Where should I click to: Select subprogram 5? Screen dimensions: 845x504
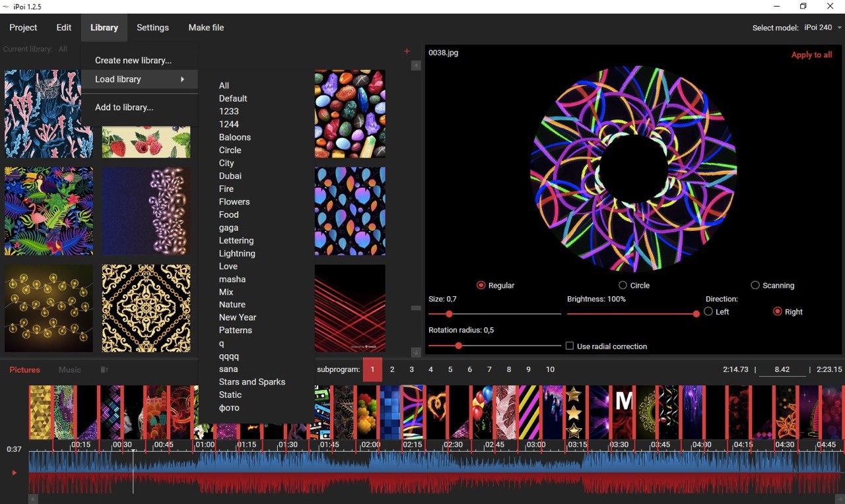click(x=450, y=369)
